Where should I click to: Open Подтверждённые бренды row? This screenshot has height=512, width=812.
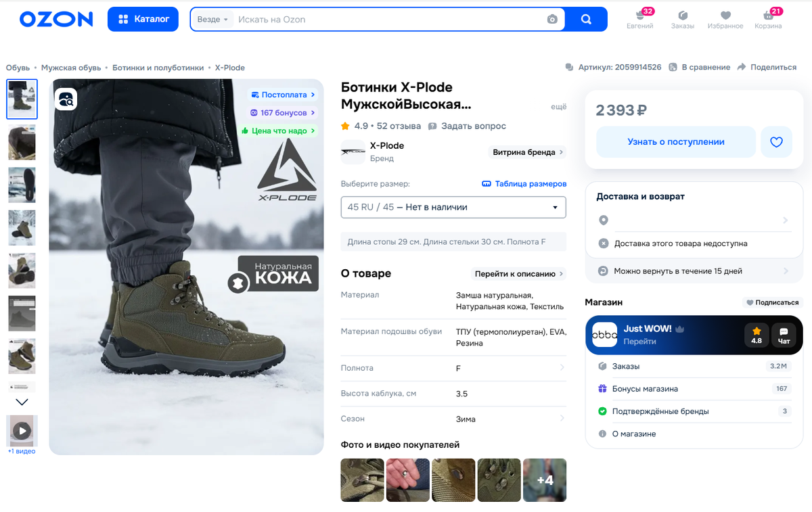click(x=694, y=411)
